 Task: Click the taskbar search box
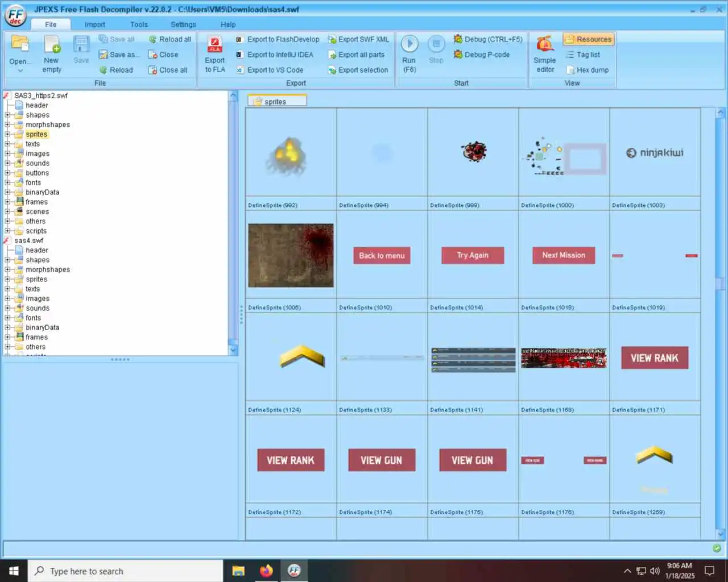point(125,571)
